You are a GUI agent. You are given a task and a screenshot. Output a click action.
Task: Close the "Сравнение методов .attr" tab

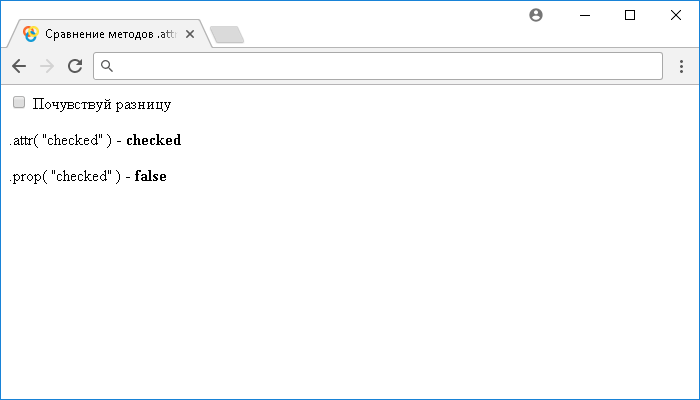(x=191, y=33)
